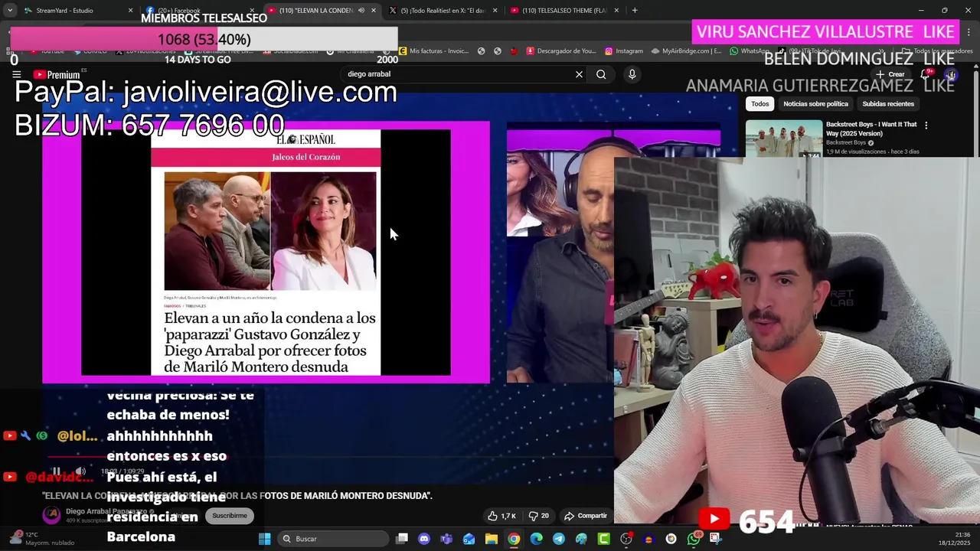Open Telegram from the taskbar
Image resolution: width=980 pixels, height=551 pixels.
(558, 539)
